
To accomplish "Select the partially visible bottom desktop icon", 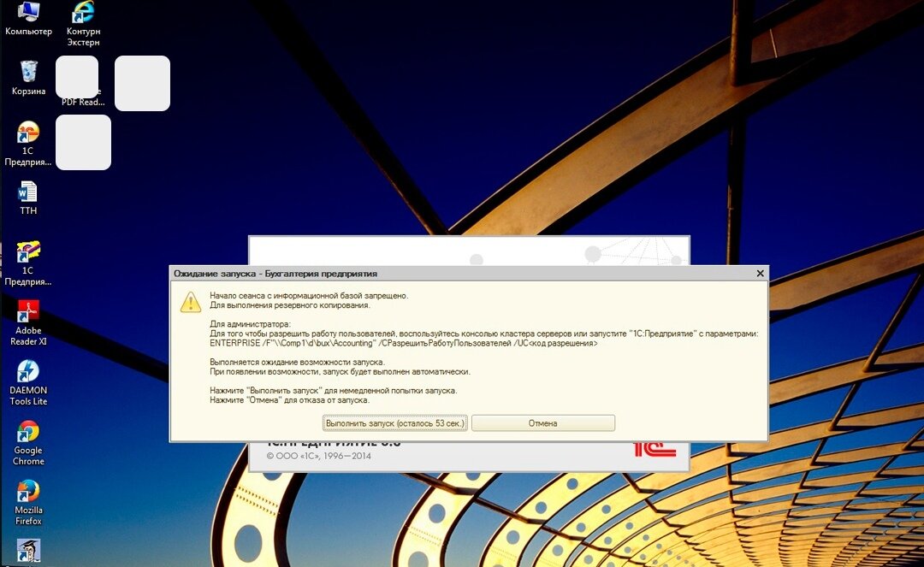I will pos(27,552).
